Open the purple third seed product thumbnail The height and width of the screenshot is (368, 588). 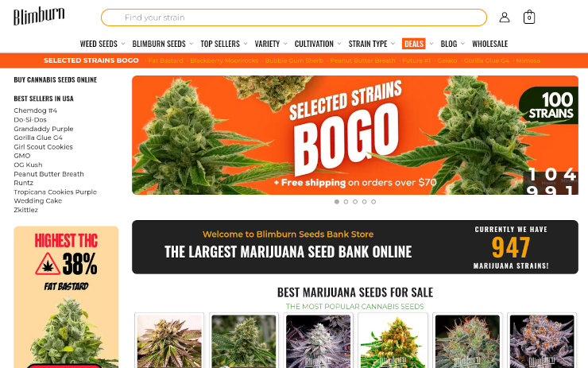click(319, 341)
